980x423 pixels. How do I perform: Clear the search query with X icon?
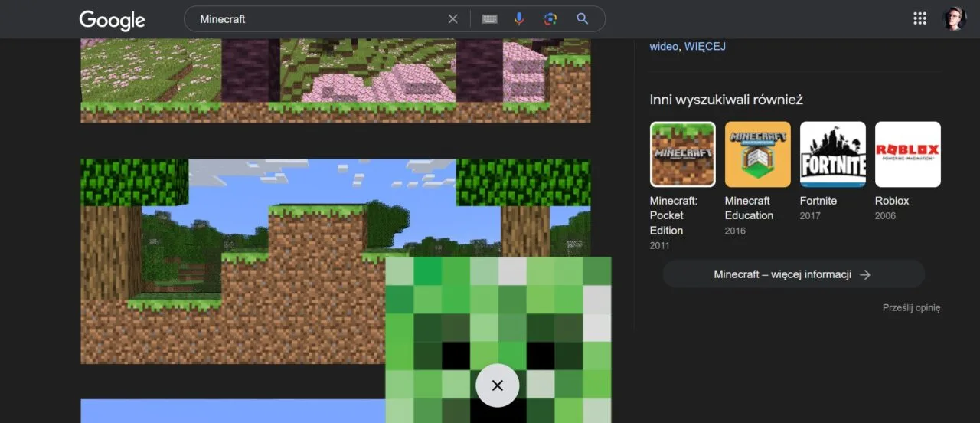452,19
